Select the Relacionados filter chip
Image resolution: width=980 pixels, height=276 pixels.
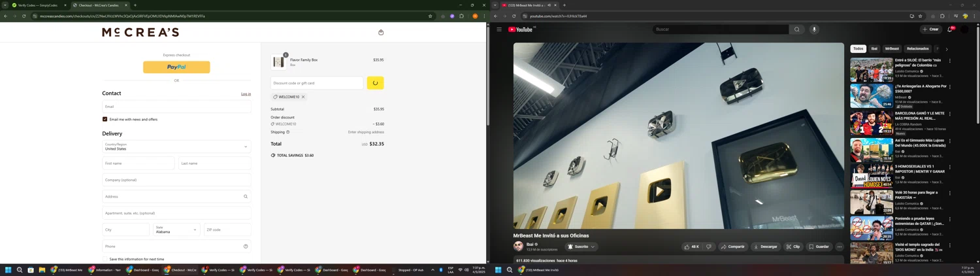click(918, 48)
